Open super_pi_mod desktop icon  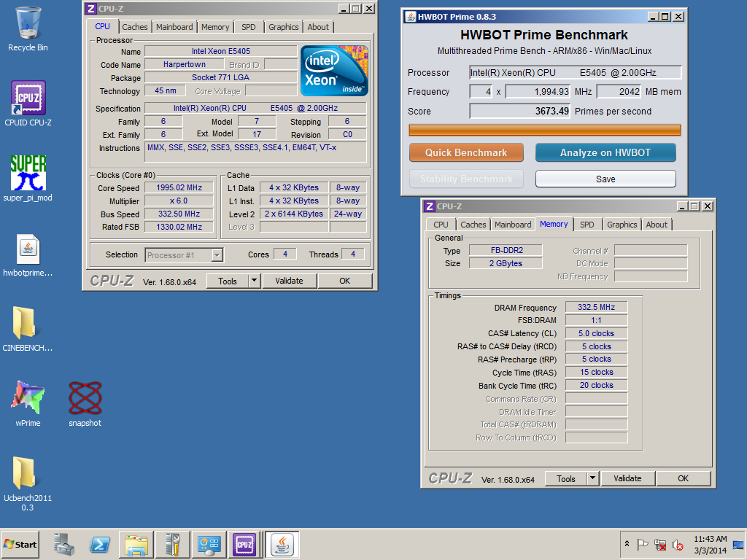(x=28, y=178)
